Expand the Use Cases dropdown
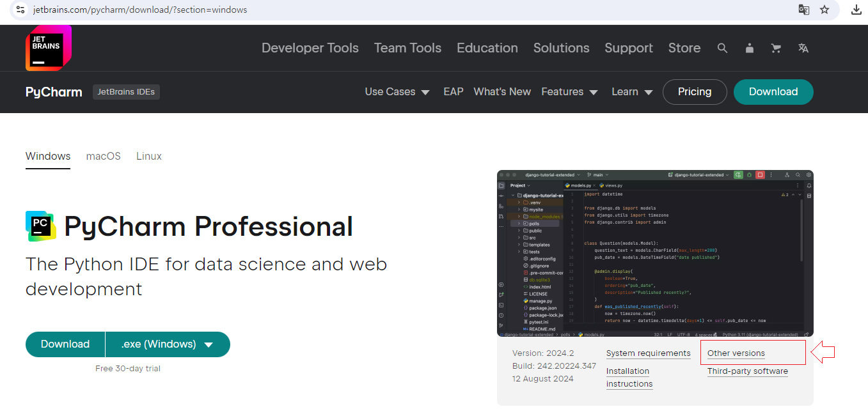The width and height of the screenshot is (868, 416). pyautogui.click(x=397, y=92)
